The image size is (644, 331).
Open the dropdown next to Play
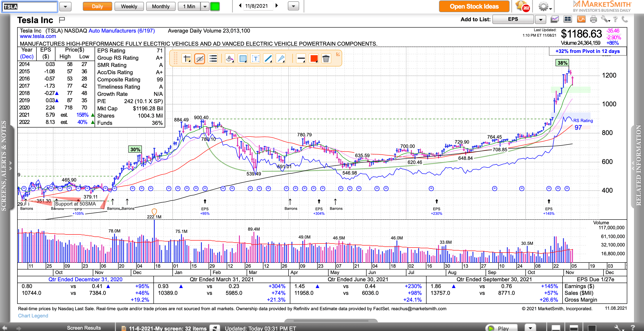[530, 328]
